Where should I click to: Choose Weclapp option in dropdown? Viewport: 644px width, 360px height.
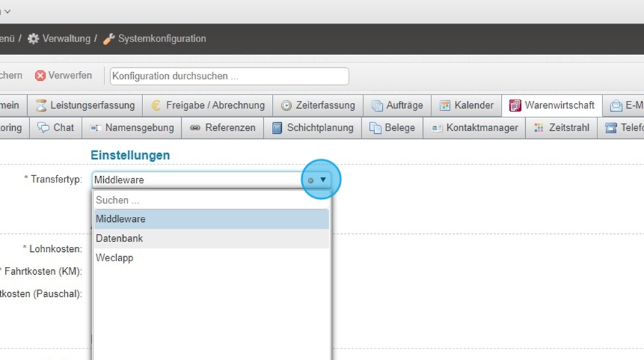coord(114,258)
